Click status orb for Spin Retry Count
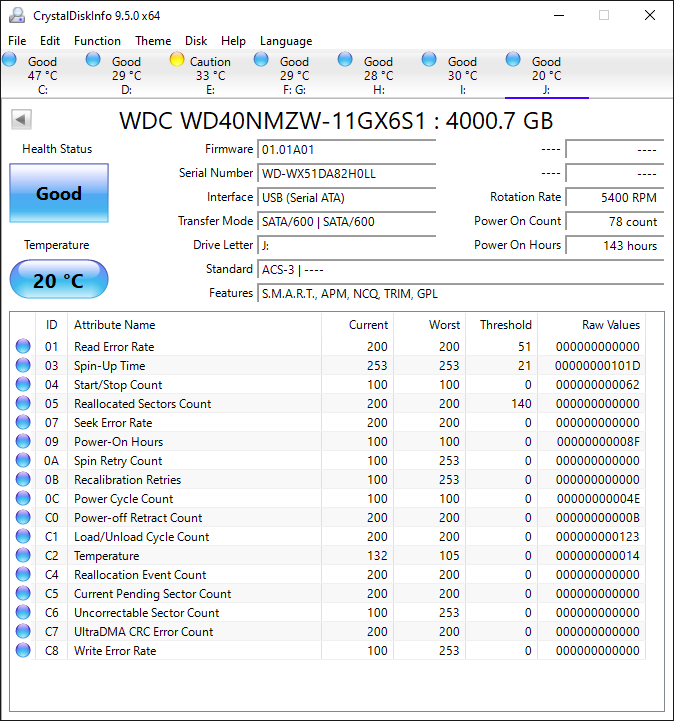 coord(23,460)
